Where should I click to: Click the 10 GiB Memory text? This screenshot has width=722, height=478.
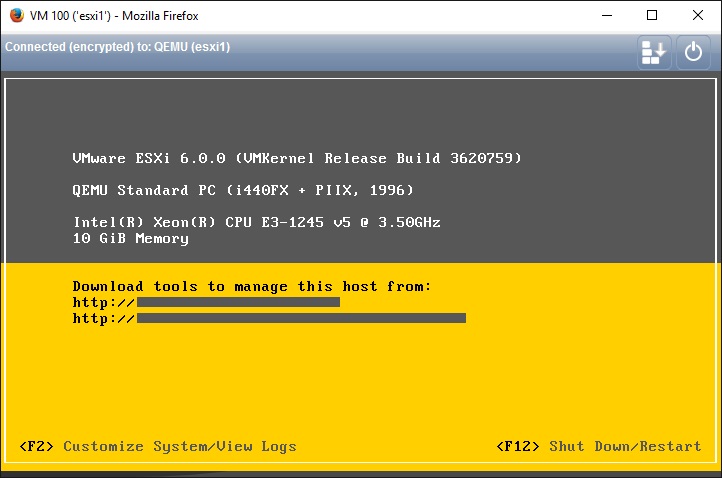(131, 239)
